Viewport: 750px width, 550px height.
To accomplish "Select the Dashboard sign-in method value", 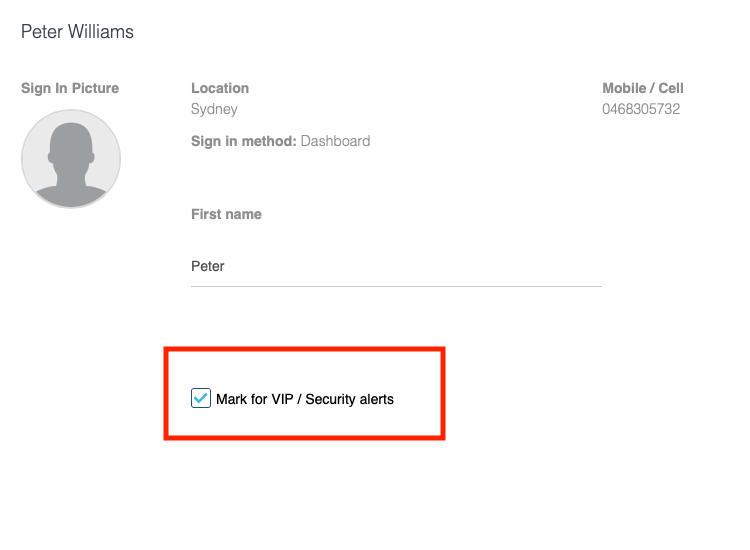I will click(335, 141).
